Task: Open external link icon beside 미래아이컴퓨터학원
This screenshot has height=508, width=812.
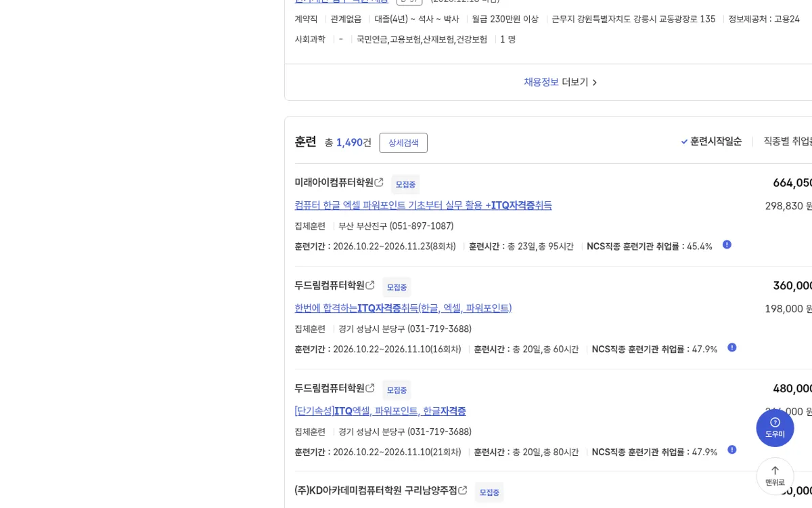Action: [379, 182]
